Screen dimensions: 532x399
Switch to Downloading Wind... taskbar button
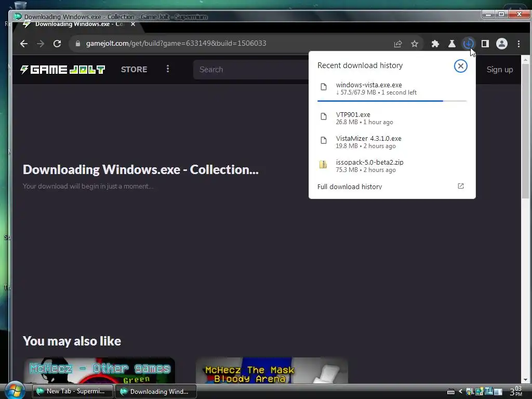click(x=156, y=391)
